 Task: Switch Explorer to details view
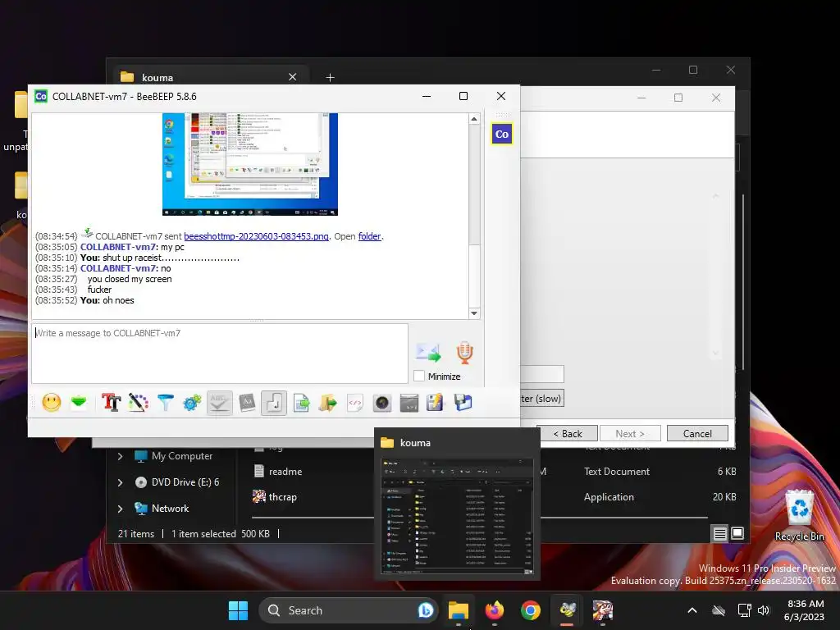719,533
